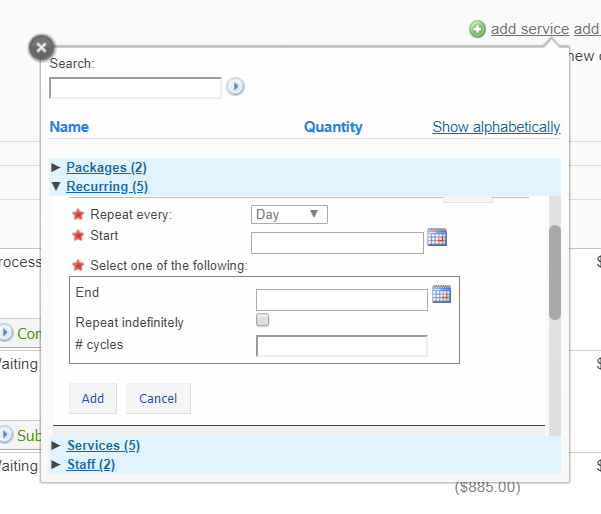This screenshot has width=601, height=514.
Task: Open the Start date calendar picker
Action: [x=437, y=237]
